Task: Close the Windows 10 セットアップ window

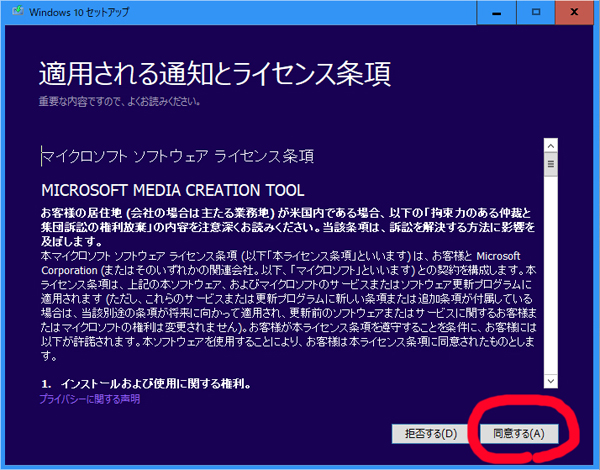Action: pos(574,13)
